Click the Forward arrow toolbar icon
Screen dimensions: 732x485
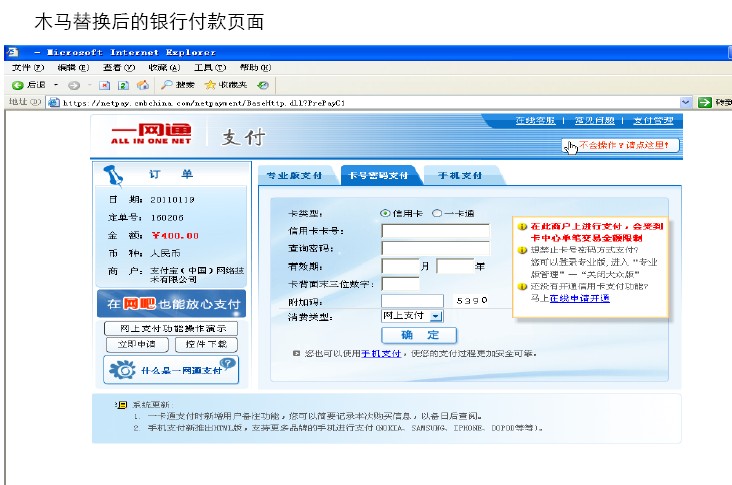click(74, 85)
